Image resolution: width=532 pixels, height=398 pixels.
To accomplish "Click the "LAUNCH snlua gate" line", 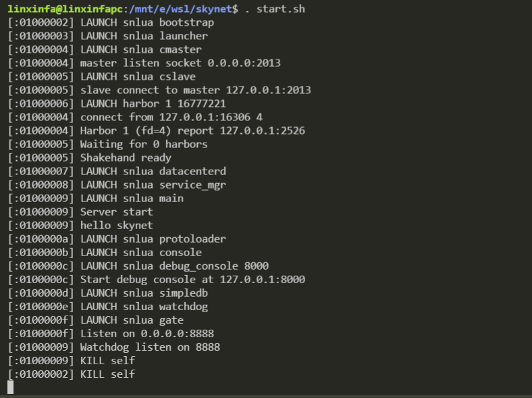I will (132, 320).
